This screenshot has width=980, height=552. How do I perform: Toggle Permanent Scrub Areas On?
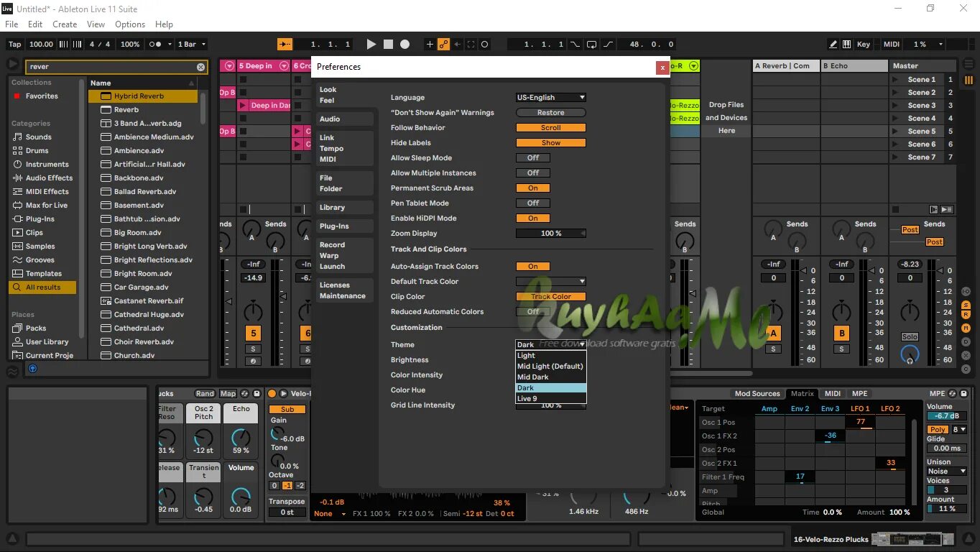[x=533, y=188]
